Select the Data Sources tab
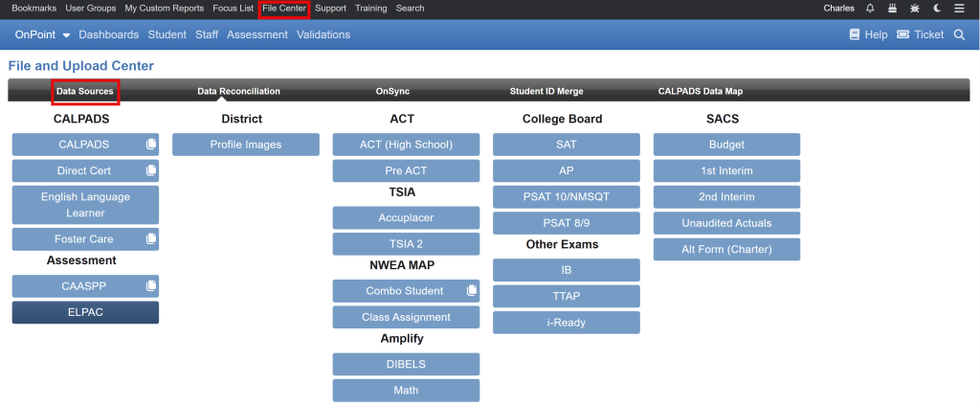This screenshot has height=405, width=980. [x=85, y=91]
